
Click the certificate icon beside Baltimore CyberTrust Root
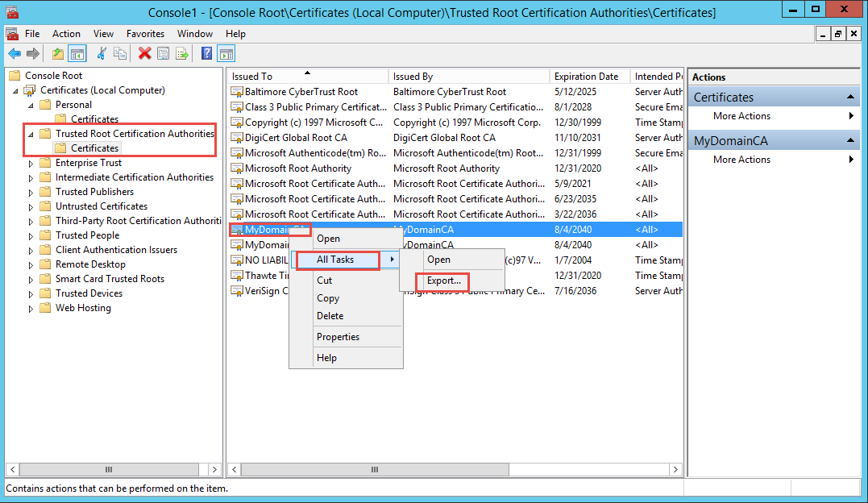pos(237,92)
